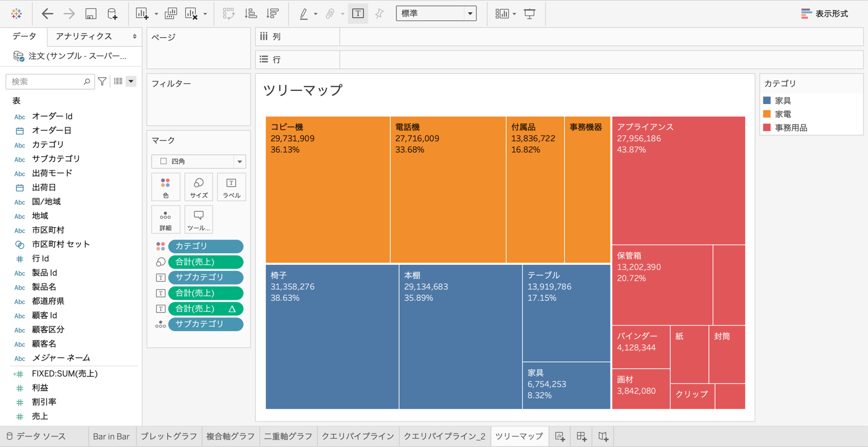Click the data pane filter funnel icon

[x=102, y=82]
